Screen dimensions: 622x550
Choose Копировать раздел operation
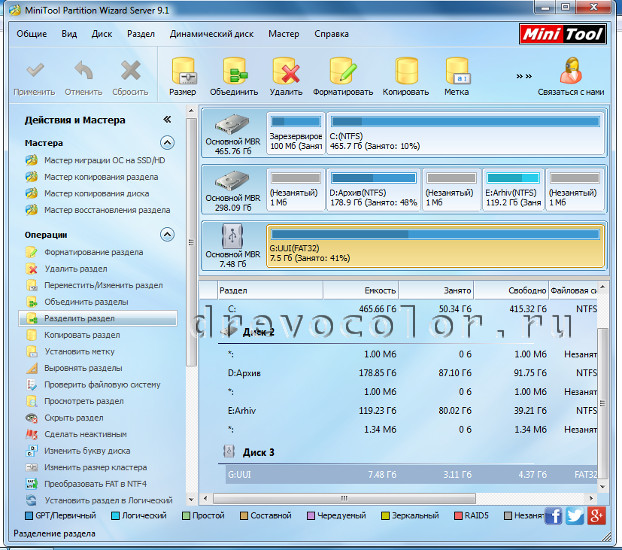click(x=73, y=335)
